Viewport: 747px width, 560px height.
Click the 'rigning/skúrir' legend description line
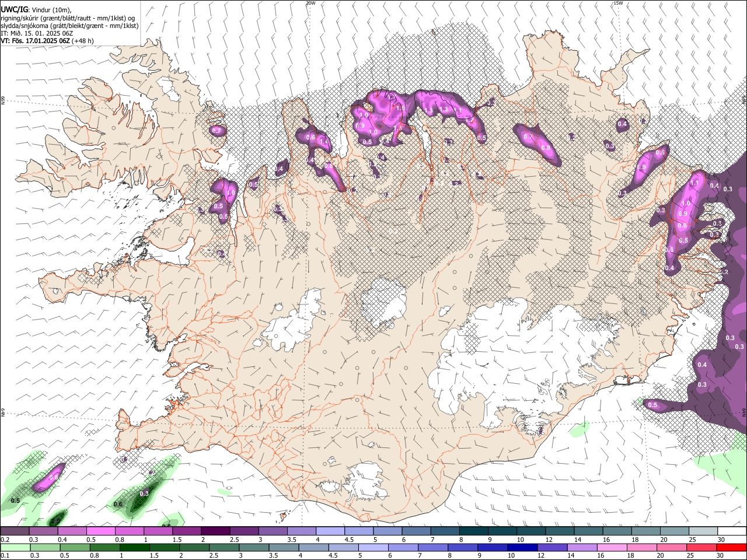67,18
